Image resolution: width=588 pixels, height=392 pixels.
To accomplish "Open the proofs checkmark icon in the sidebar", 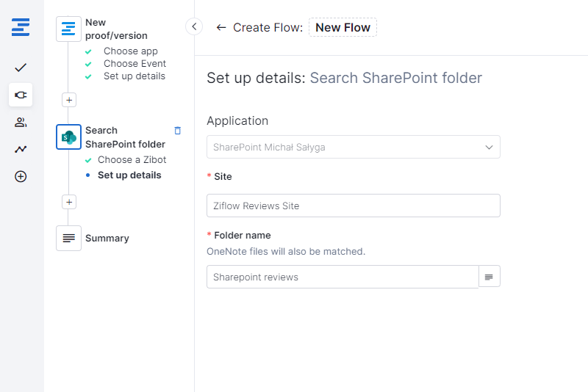I will point(21,68).
